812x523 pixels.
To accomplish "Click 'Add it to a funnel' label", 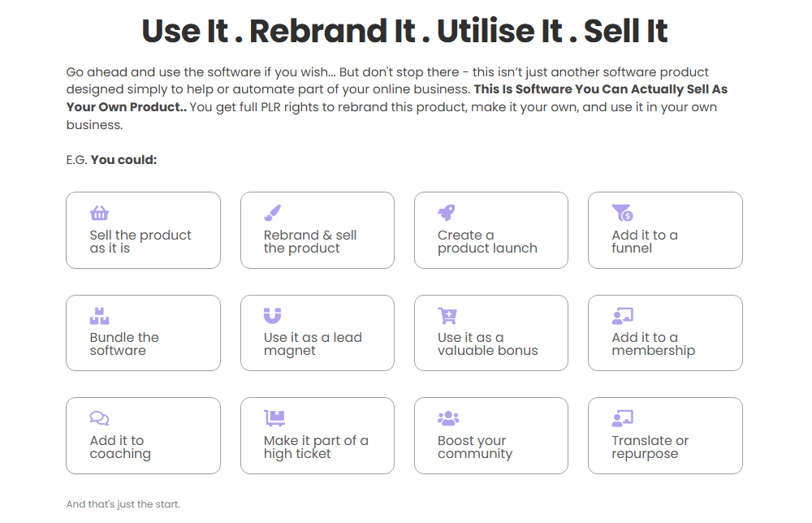I will (x=644, y=242).
